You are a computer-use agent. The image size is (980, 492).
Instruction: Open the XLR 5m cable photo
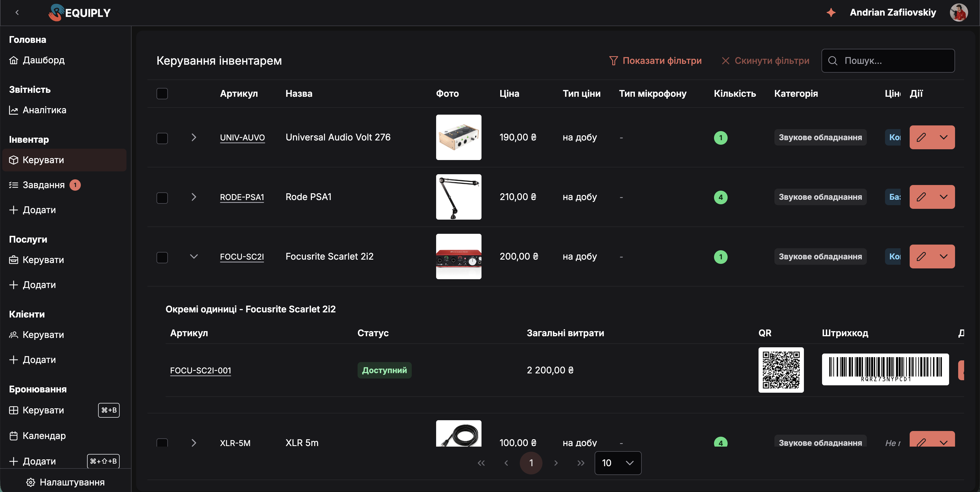pos(459,433)
